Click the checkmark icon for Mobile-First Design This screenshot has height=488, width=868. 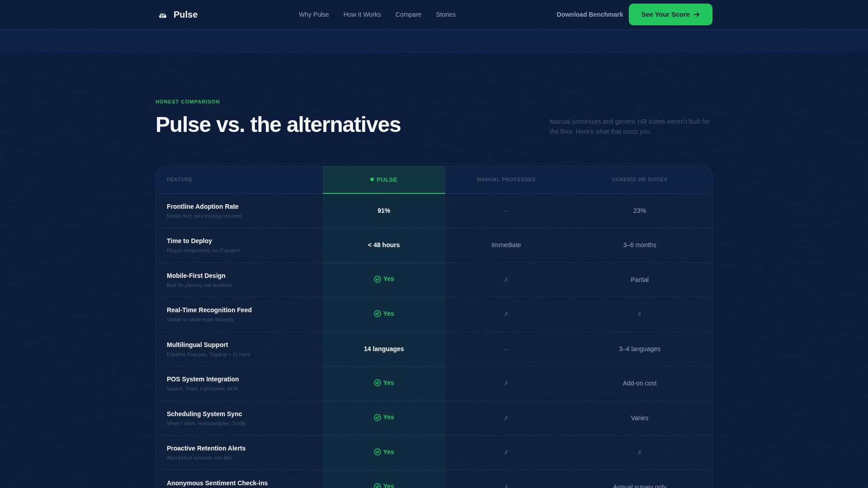[377, 279]
